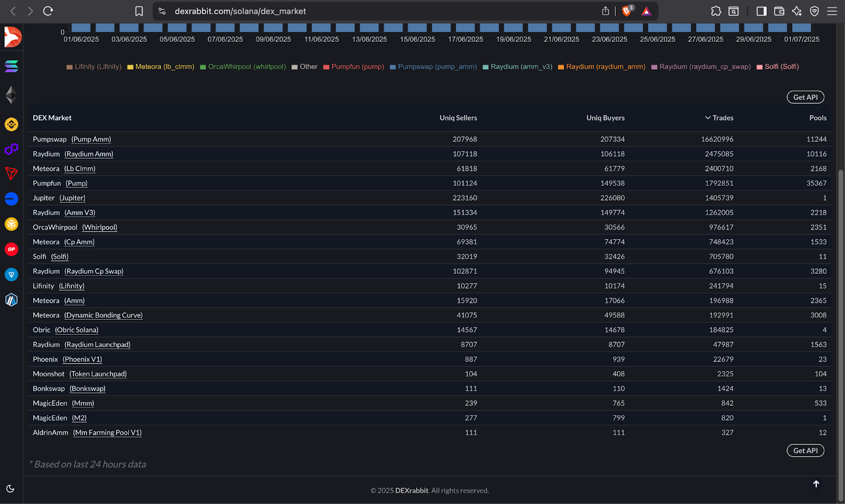Reload the page with the refresh icon
Screen dimensions: 845x504
coord(48,11)
